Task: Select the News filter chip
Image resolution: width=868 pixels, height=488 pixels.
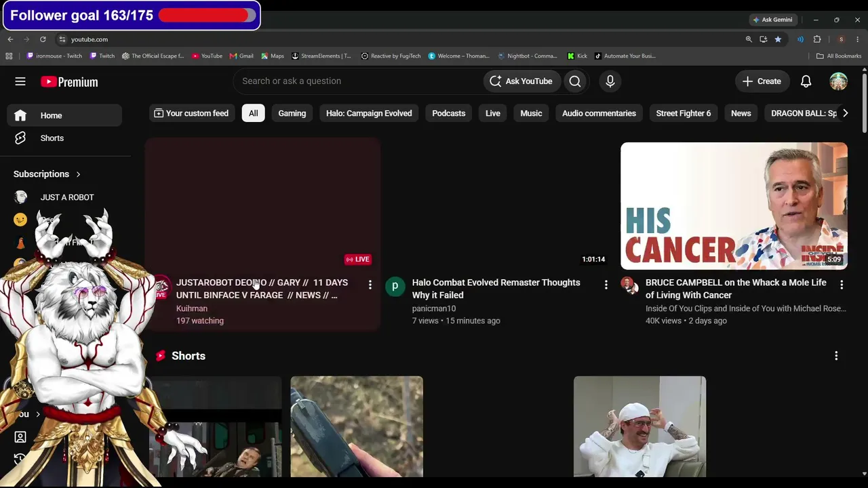Action: (x=741, y=113)
